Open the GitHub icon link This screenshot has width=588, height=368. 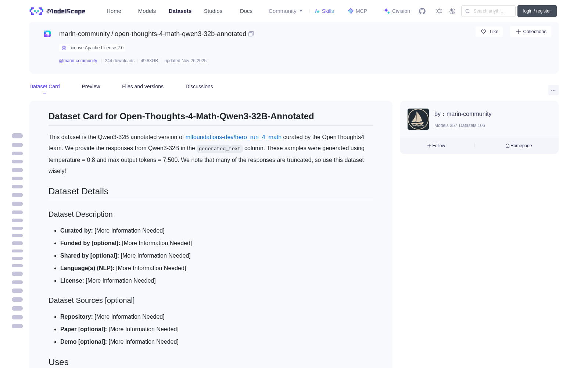tap(422, 11)
